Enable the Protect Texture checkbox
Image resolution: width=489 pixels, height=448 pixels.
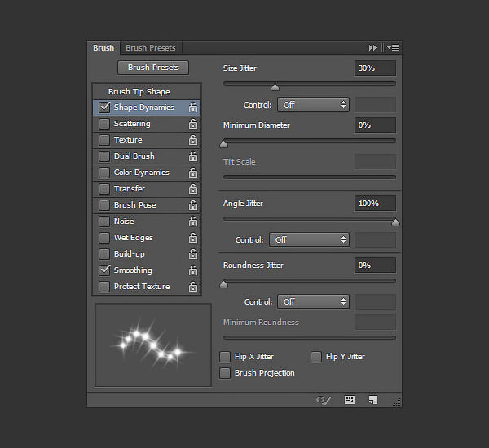click(104, 287)
